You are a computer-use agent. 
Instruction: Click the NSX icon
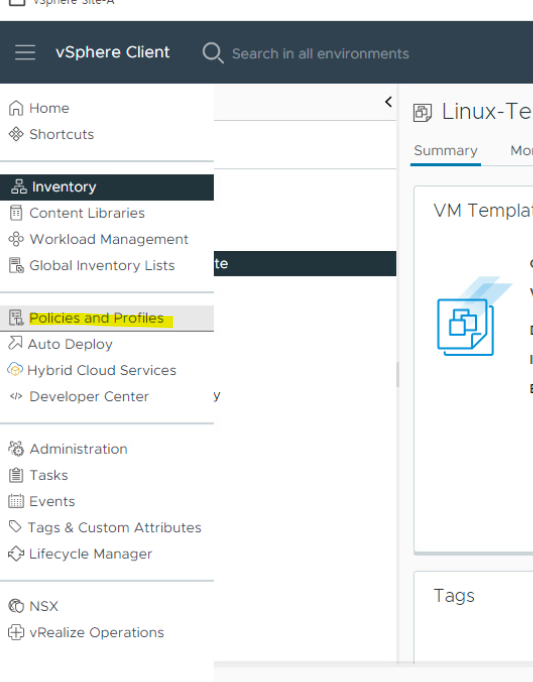click(x=16, y=606)
